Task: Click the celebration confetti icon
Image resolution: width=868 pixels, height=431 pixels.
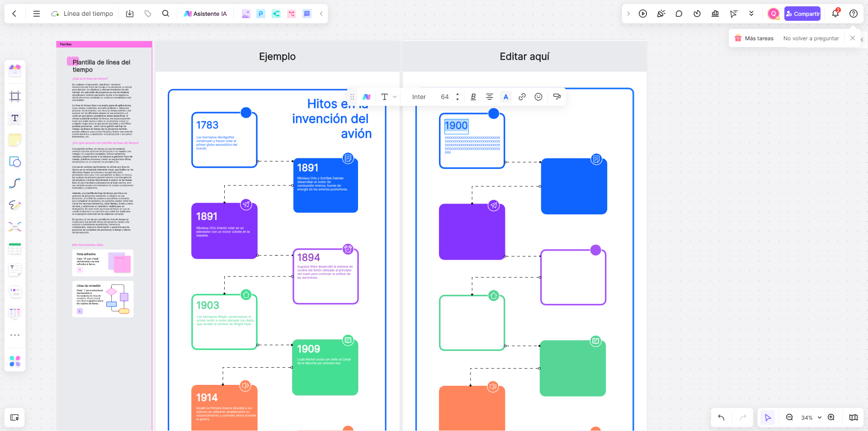Action: point(661,14)
